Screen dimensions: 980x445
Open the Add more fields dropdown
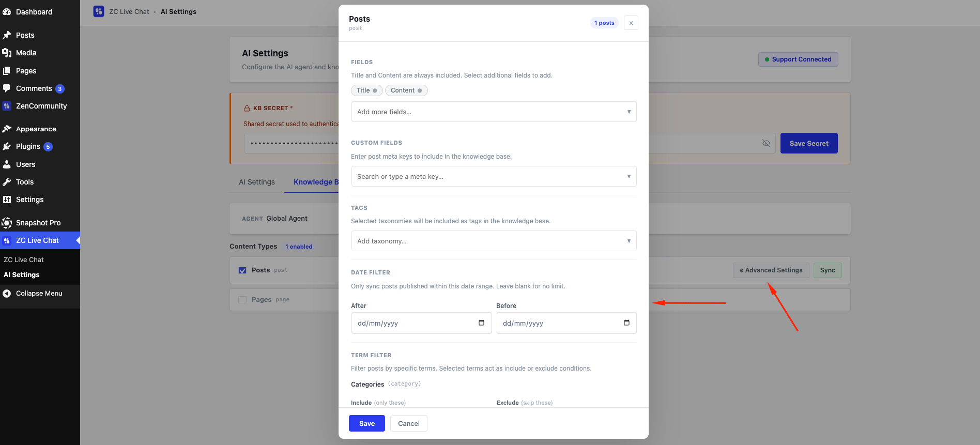pos(494,112)
